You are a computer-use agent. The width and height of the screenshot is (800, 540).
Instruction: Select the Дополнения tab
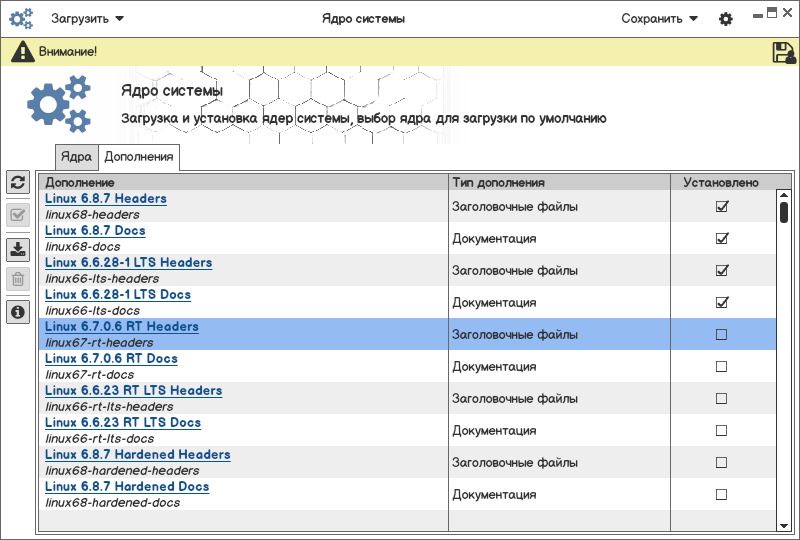pos(139,157)
